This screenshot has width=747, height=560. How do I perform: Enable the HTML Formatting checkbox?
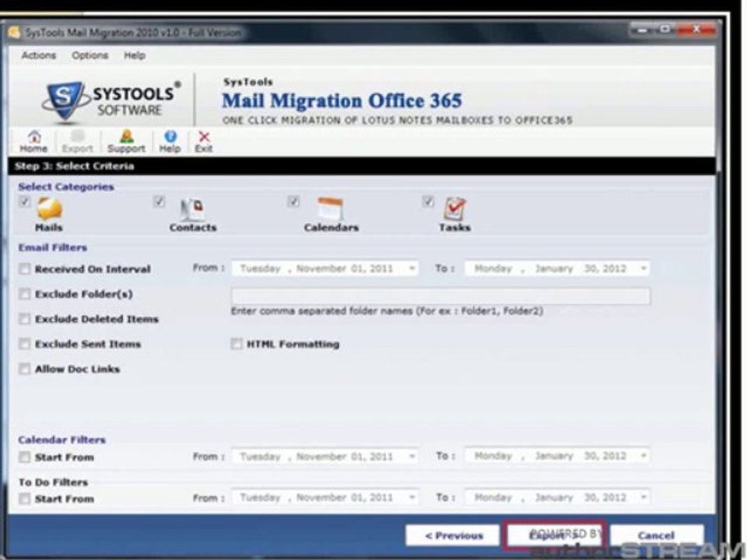[x=237, y=343]
